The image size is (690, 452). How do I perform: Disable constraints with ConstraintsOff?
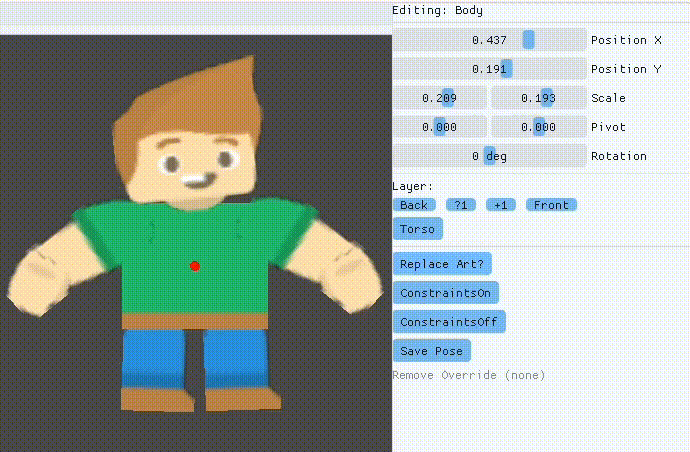point(449,322)
